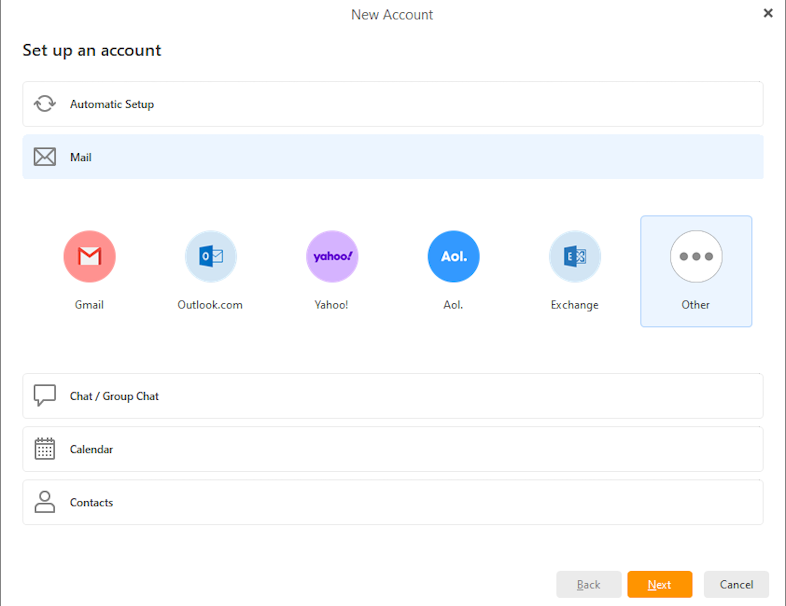This screenshot has width=786, height=606.
Task: Go to previous step with Back button
Action: 589,584
